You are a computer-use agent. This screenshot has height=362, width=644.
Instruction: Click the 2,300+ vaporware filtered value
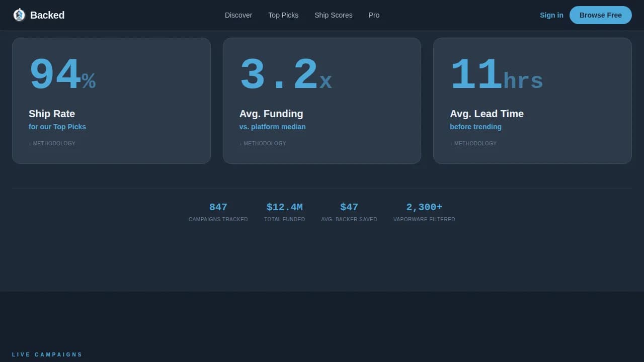pos(424,207)
